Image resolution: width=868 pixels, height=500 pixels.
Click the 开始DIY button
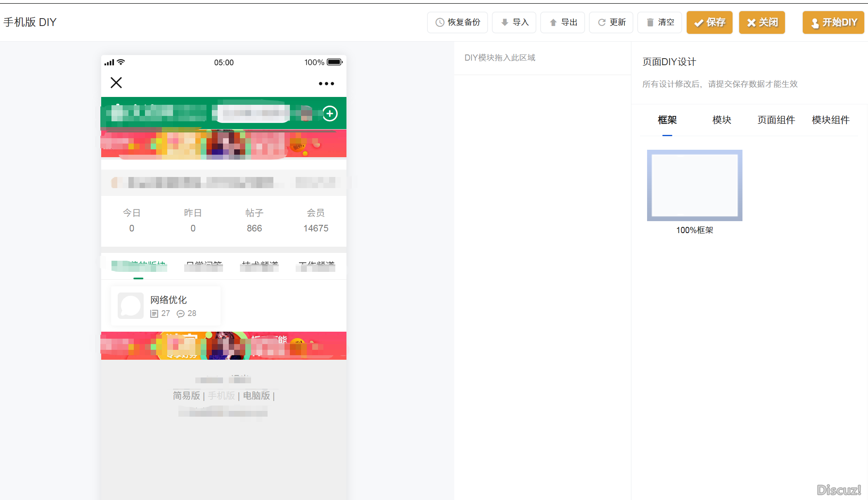tap(833, 22)
